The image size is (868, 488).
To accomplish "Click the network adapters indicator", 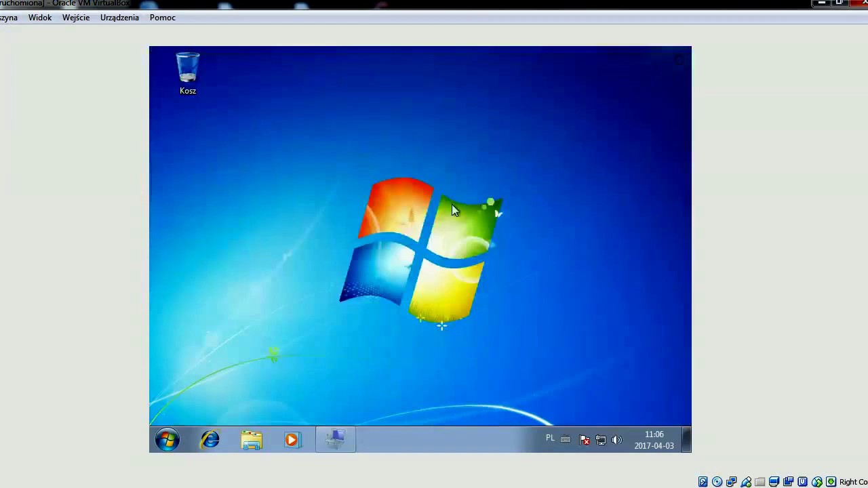I will (732, 482).
